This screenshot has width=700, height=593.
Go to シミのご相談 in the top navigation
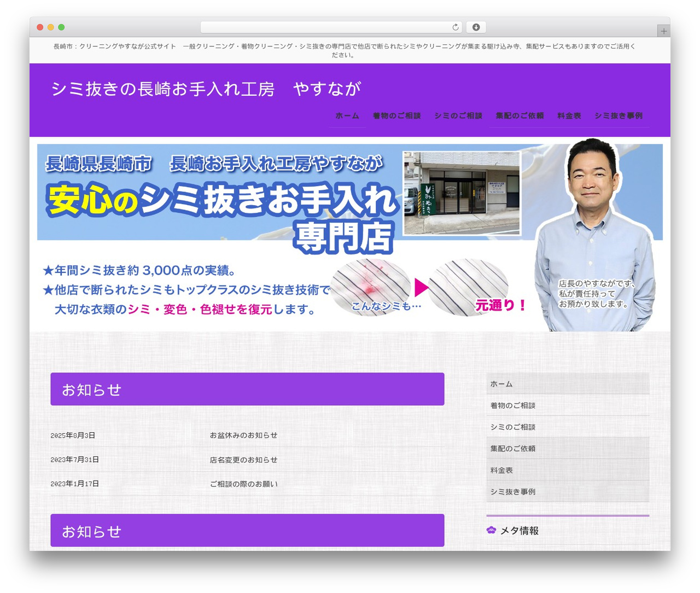tap(458, 116)
